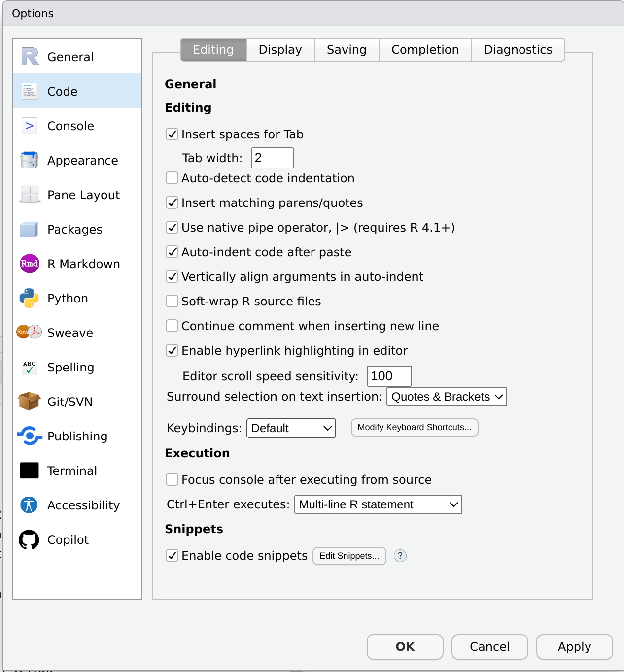Click the Publishing sidebar icon
Image resolution: width=624 pixels, height=672 pixels.
click(x=29, y=436)
